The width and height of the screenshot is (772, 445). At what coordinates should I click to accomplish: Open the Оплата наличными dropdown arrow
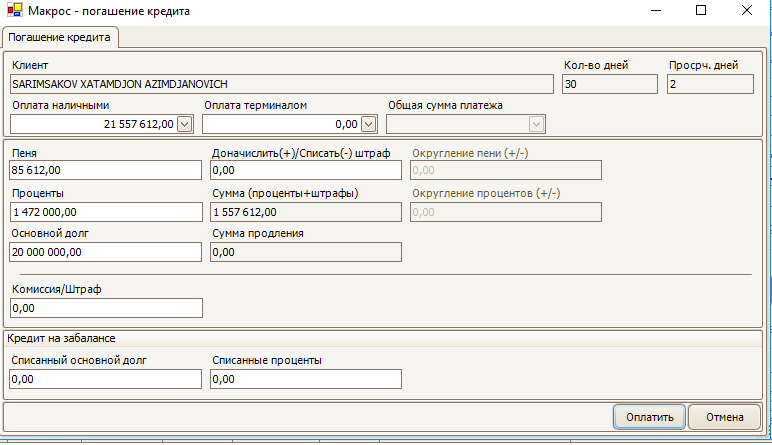coord(185,124)
